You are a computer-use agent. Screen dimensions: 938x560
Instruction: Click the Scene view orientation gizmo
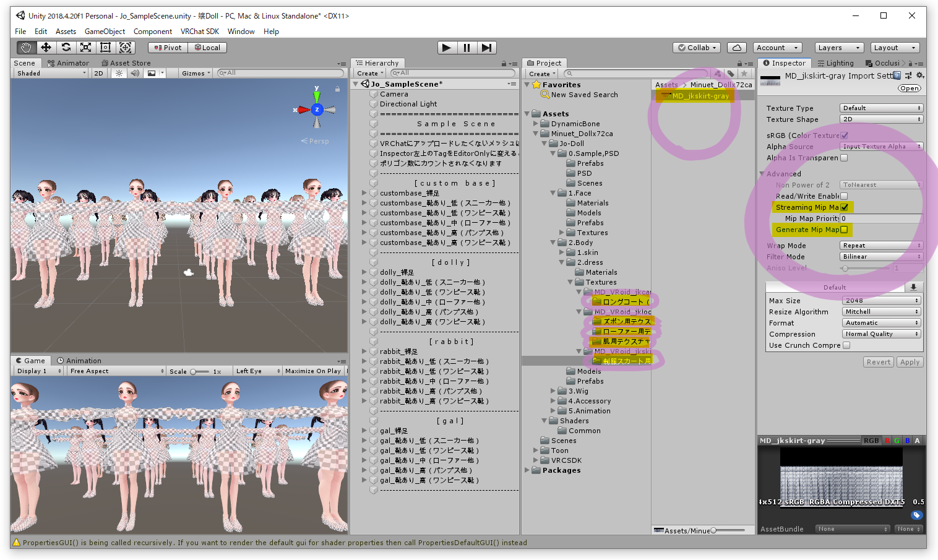click(x=317, y=110)
